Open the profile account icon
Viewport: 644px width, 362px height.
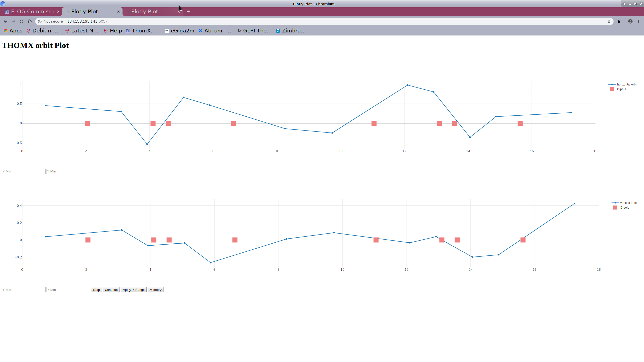pyautogui.click(x=630, y=21)
